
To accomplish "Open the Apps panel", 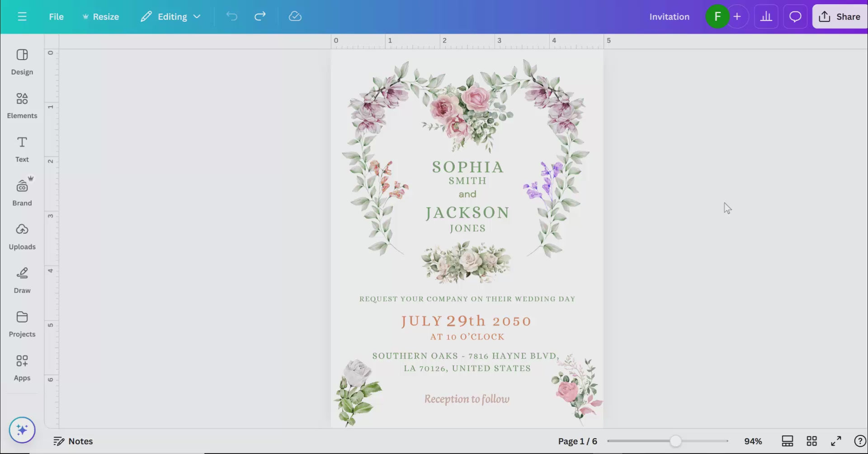I will (x=22, y=368).
